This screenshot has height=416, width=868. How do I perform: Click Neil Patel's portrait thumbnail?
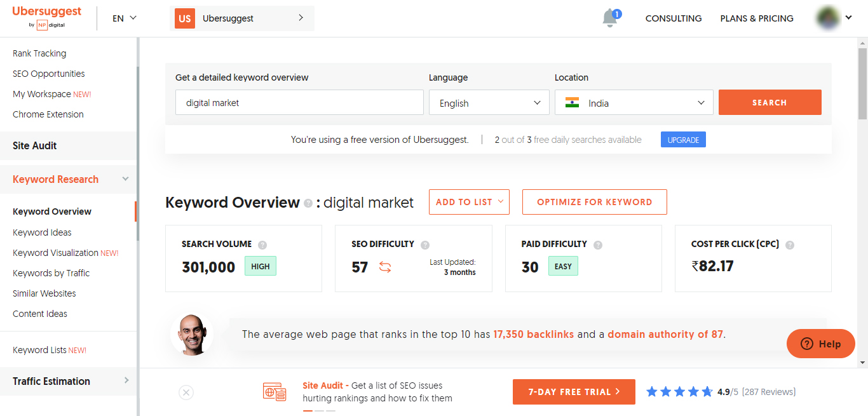coord(192,334)
